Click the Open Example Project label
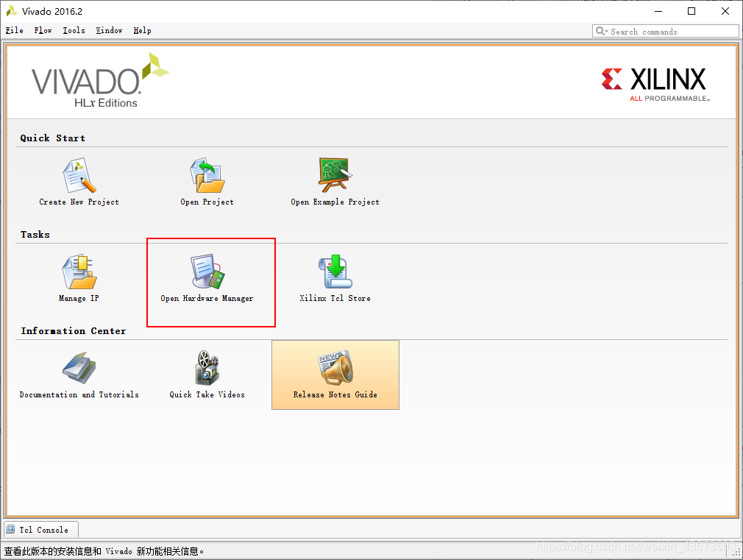The image size is (743, 560). pyautogui.click(x=335, y=202)
